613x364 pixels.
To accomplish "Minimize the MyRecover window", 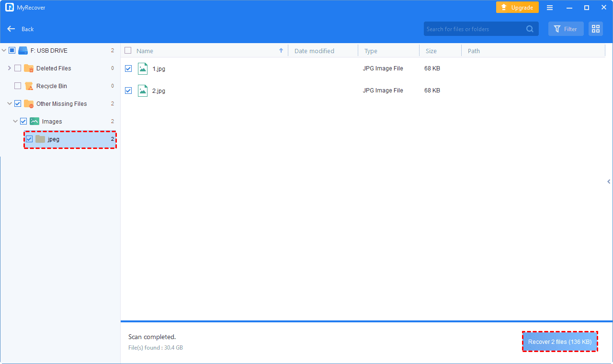I will pyautogui.click(x=569, y=8).
